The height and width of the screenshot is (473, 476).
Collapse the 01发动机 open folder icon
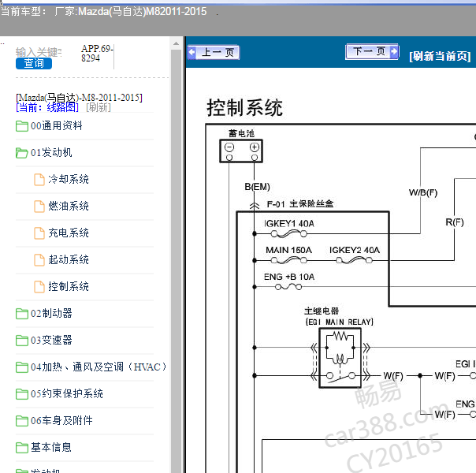(x=22, y=153)
